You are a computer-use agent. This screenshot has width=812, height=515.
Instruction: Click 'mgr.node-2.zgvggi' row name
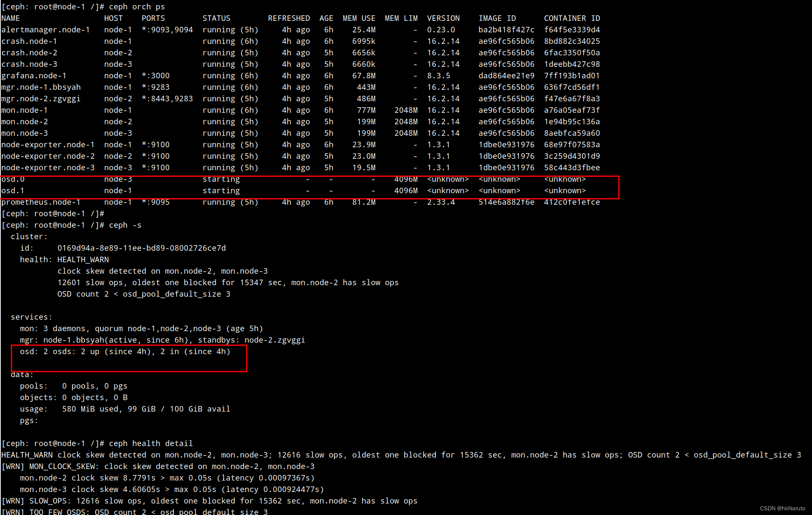(41, 99)
